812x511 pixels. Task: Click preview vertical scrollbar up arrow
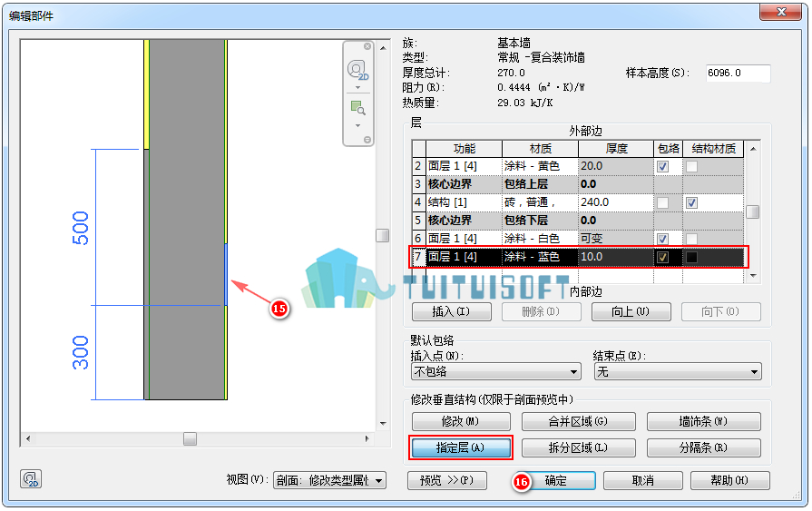pyautogui.click(x=383, y=48)
